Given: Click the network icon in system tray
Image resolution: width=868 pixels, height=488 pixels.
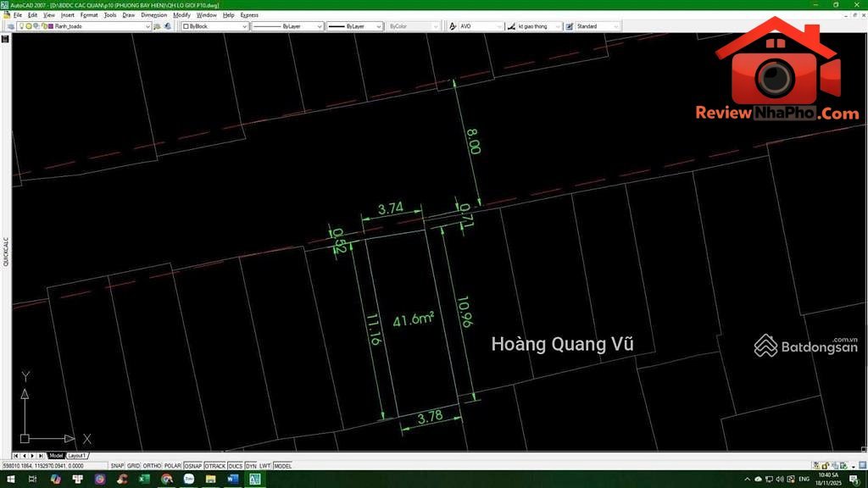Looking at the screenshot, I should (769, 480).
